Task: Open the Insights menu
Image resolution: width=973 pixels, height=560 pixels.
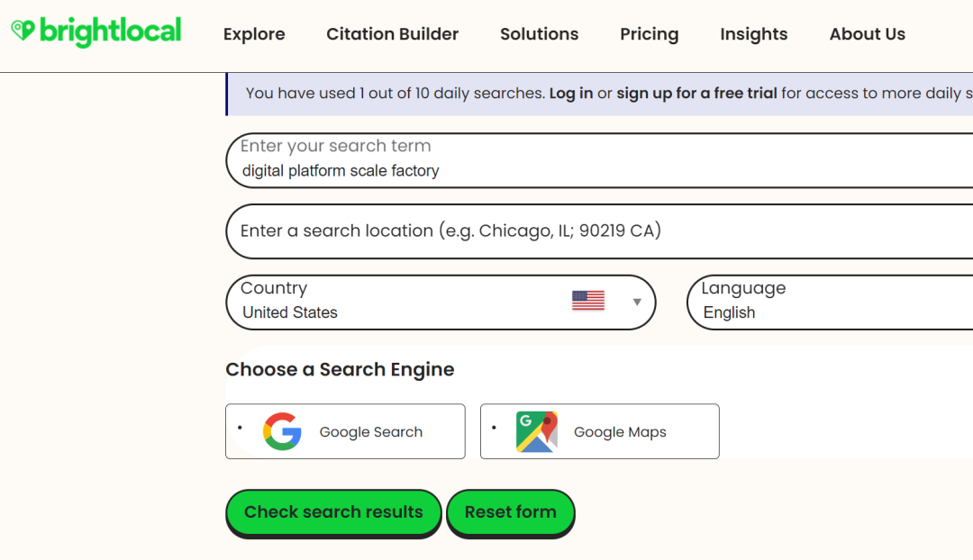Action: point(753,34)
